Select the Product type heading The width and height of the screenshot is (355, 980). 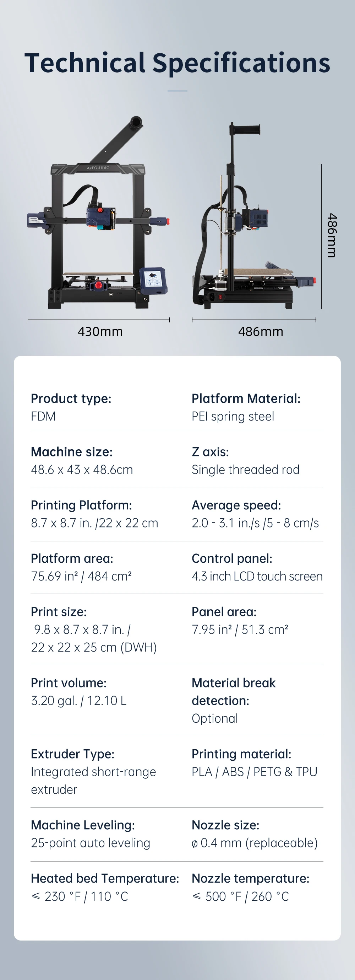tap(71, 398)
